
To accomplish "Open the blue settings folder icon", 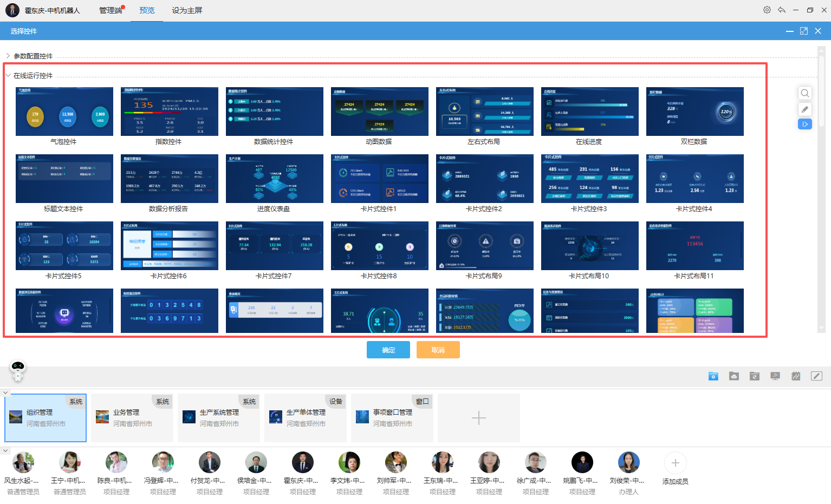I will click(713, 376).
